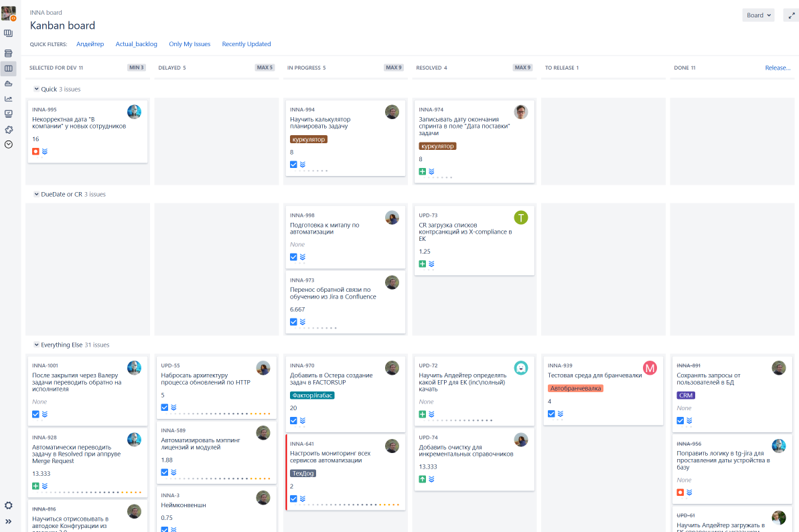
Task: Enter fullscreen mode with the expand arrows icon
Action: pos(790,14)
